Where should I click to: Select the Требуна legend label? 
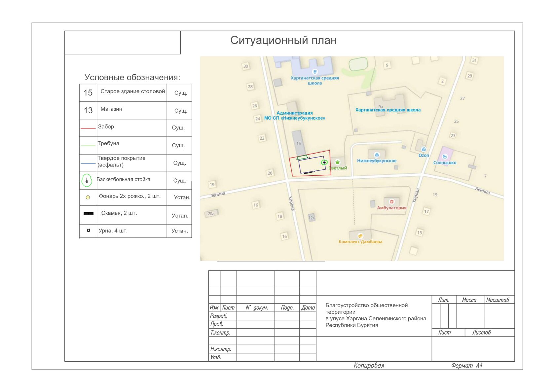(x=108, y=143)
